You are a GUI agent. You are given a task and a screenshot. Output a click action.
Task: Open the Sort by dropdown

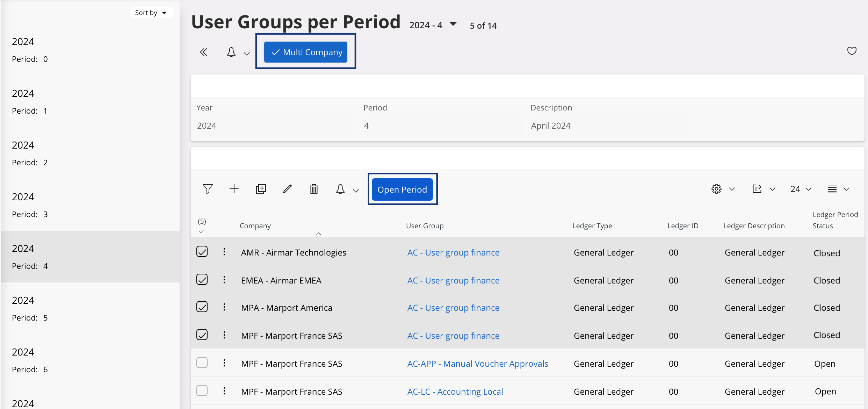pos(151,13)
